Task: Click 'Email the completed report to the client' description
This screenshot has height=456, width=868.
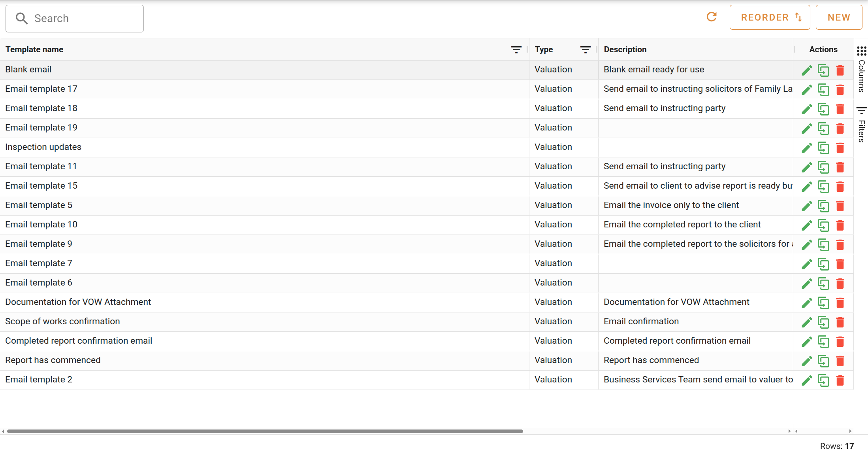Action: tap(682, 225)
